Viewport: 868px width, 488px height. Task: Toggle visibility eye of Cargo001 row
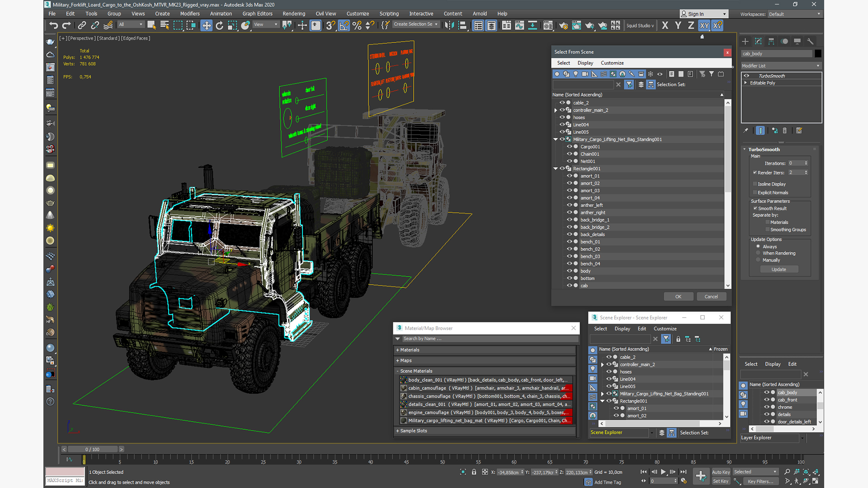click(569, 146)
